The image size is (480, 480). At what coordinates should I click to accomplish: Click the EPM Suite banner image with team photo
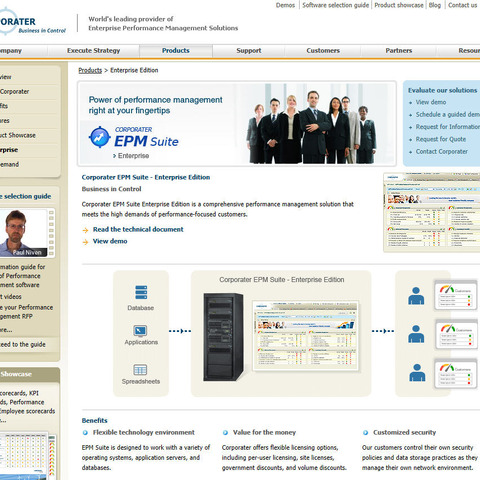pos(237,123)
